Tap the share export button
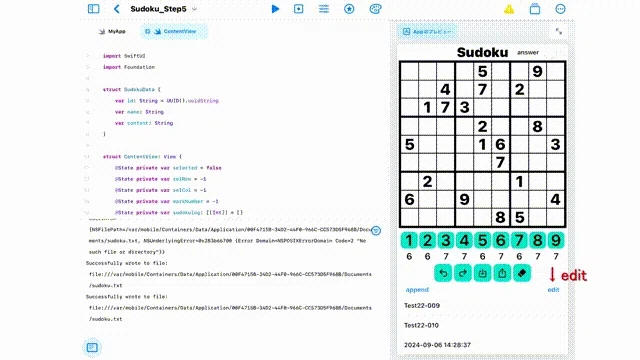 pos(502,273)
